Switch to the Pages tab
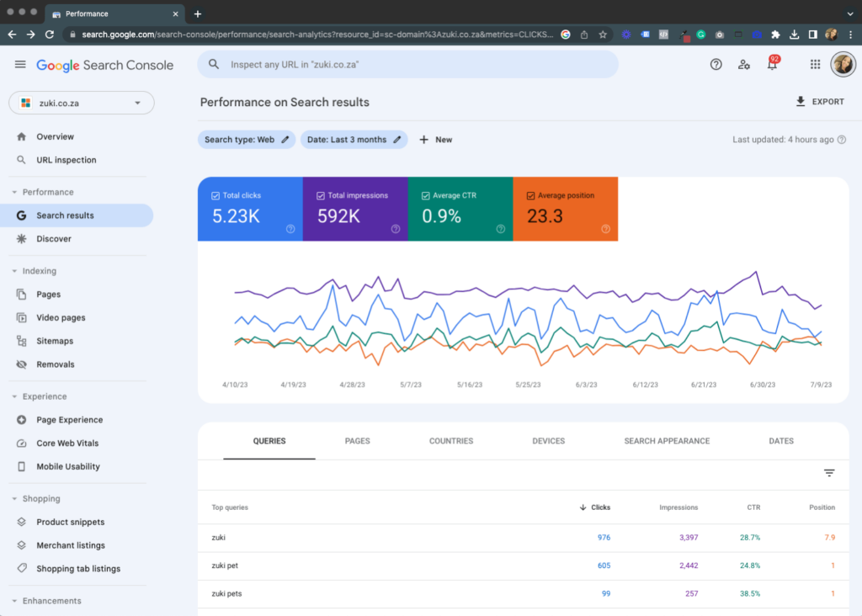This screenshot has width=862, height=616. click(357, 441)
